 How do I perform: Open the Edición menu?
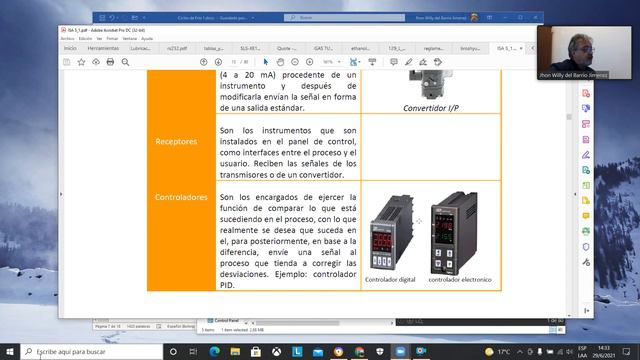[x=85, y=38]
